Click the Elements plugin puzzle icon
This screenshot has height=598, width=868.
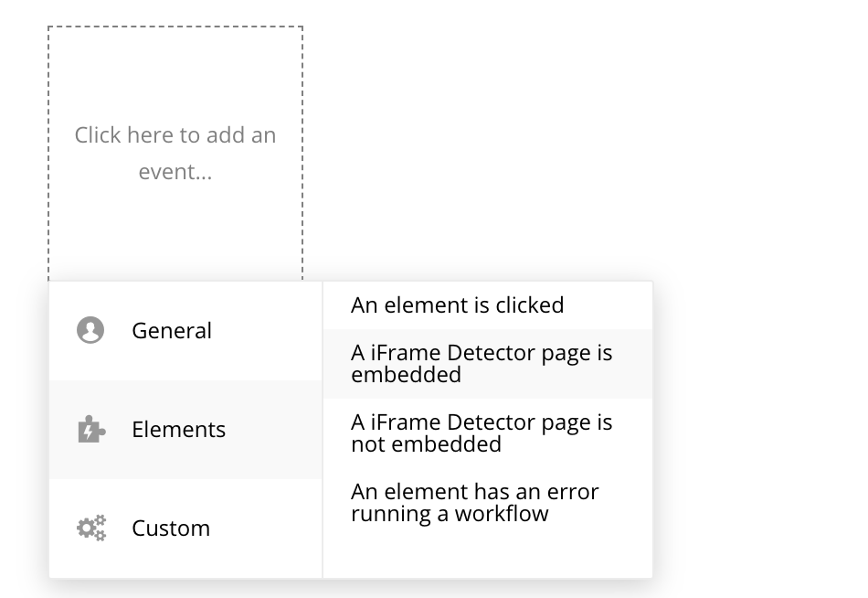[x=91, y=429]
